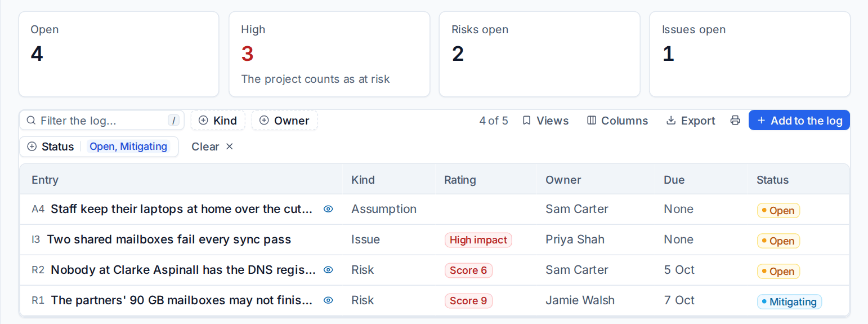Click the Open, Mitigating filter value chip
868x324 pixels.
point(128,147)
